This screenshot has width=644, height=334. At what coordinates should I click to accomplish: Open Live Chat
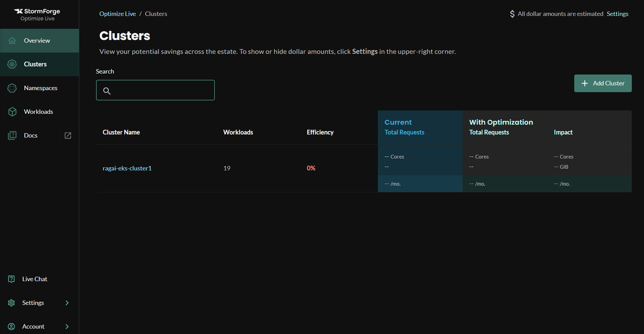(40, 279)
